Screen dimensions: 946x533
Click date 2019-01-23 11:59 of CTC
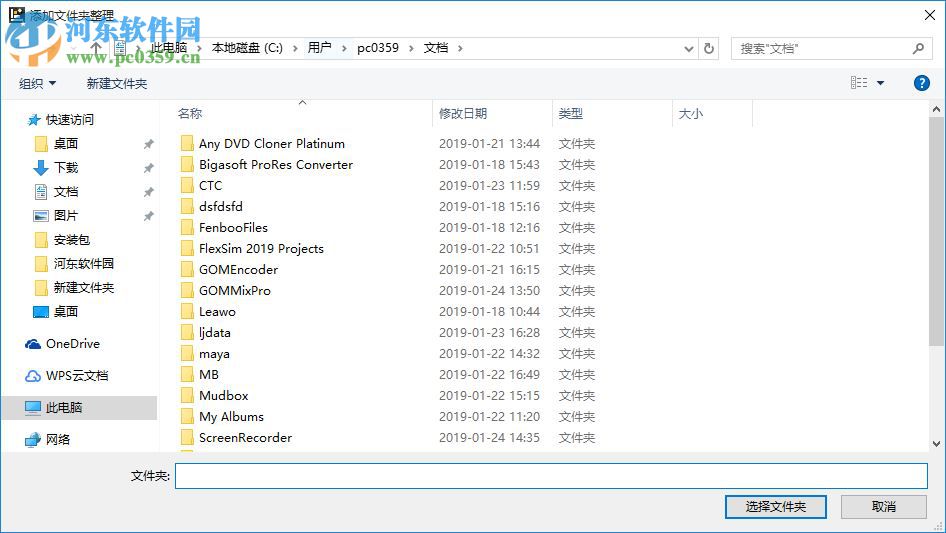pos(489,186)
